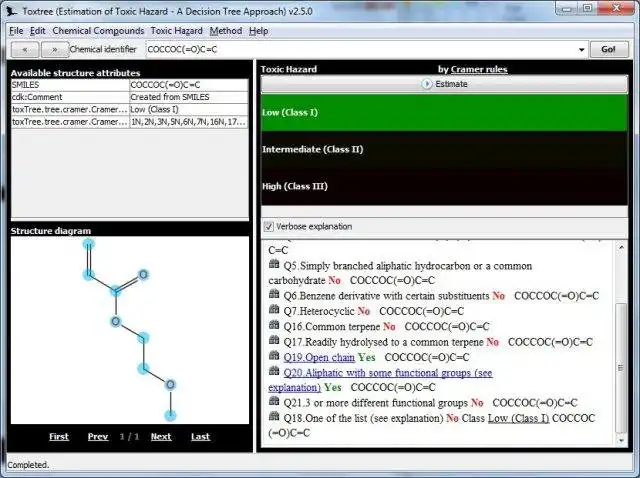Open the Chemical identifier dropdown arrow
The height and width of the screenshot is (478, 640).
click(581, 50)
